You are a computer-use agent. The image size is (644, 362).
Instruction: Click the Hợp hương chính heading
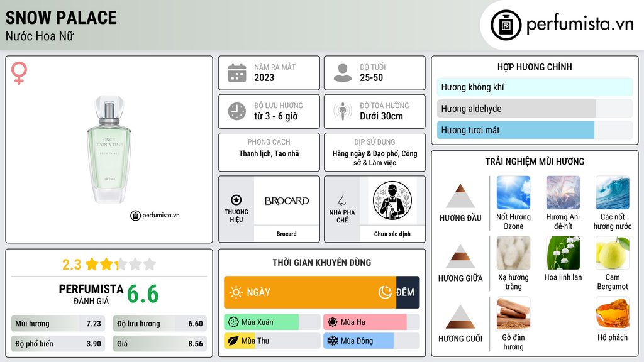pyautogui.click(x=535, y=67)
